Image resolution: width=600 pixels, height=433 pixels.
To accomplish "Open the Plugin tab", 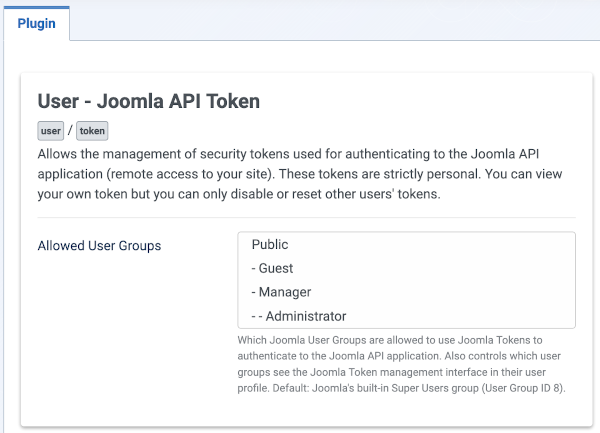I will 36,23.
